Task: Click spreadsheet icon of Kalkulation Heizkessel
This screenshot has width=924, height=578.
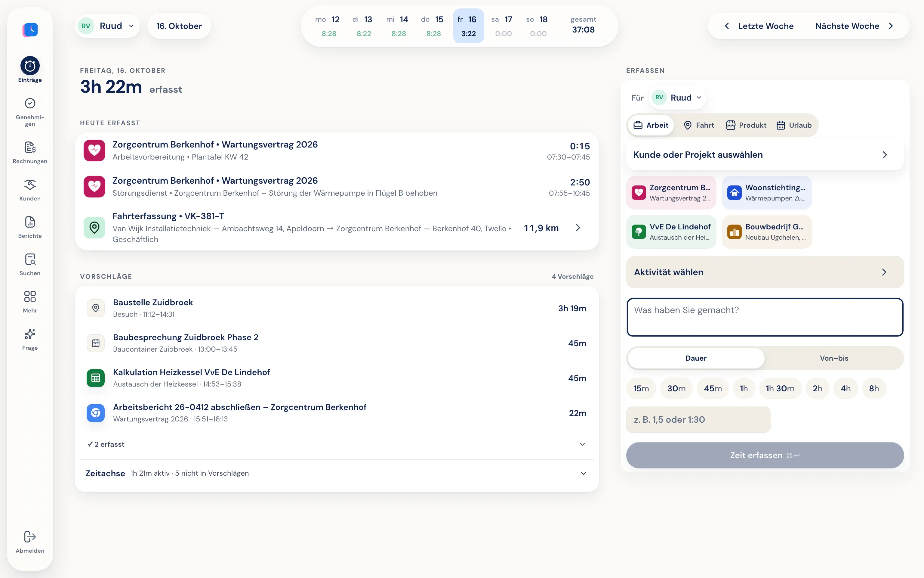Action: (95, 378)
